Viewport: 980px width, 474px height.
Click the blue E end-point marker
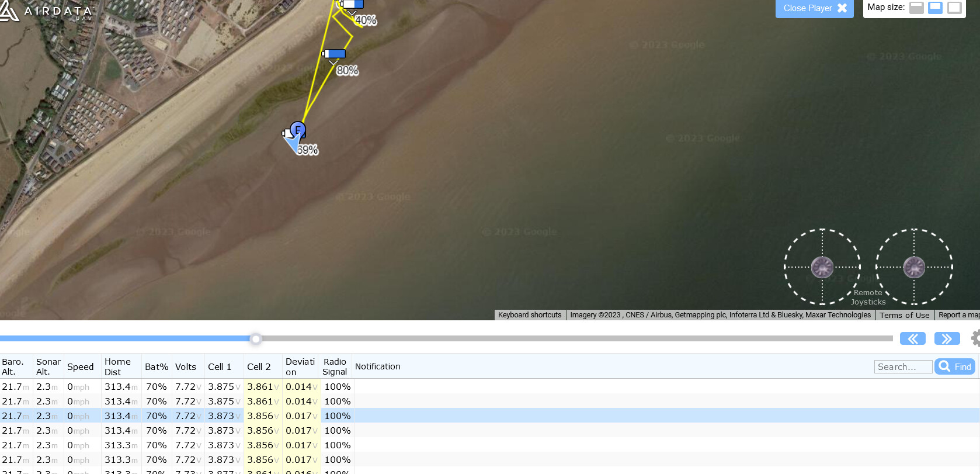point(298,129)
